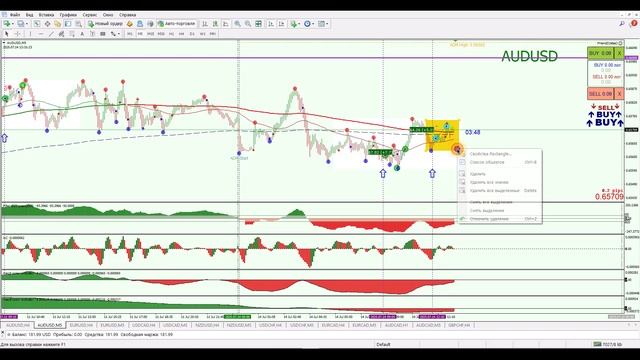Open the Файл menu
The image size is (640, 360).
tap(15, 15)
